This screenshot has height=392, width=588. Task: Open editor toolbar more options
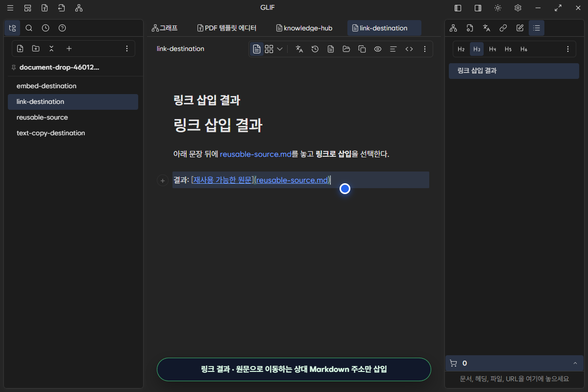pos(425,49)
